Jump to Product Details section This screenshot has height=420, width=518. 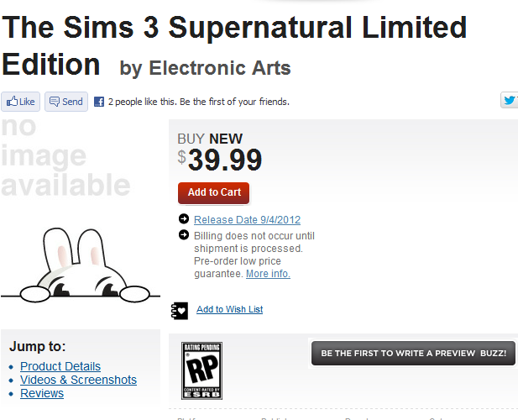tap(60, 366)
